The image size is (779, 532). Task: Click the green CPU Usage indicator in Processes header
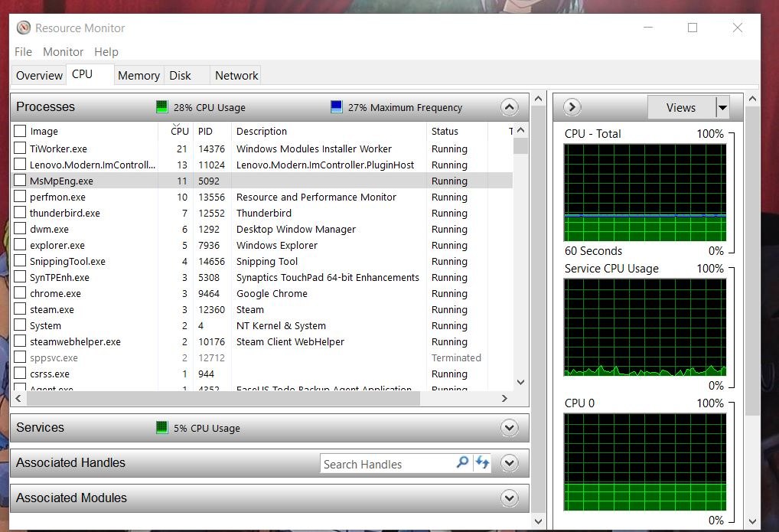(x=162, y=107)
